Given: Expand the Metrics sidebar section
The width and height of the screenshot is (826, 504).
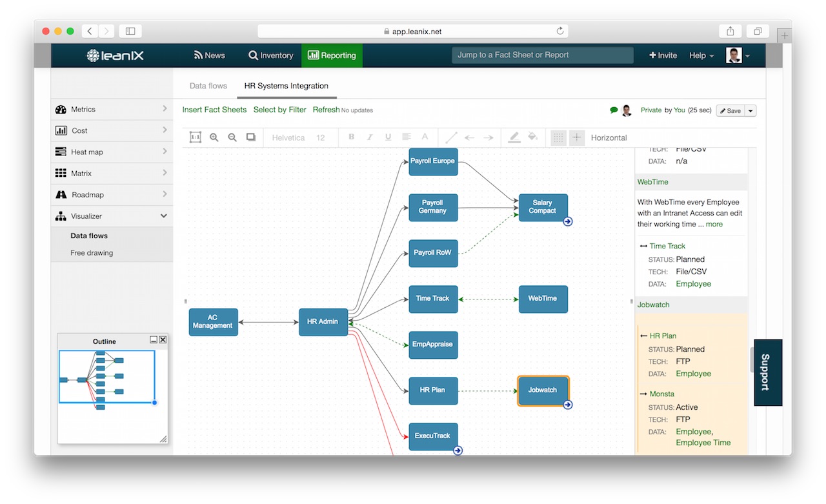Looking at the screenshot, I should (x=112, y=109).
